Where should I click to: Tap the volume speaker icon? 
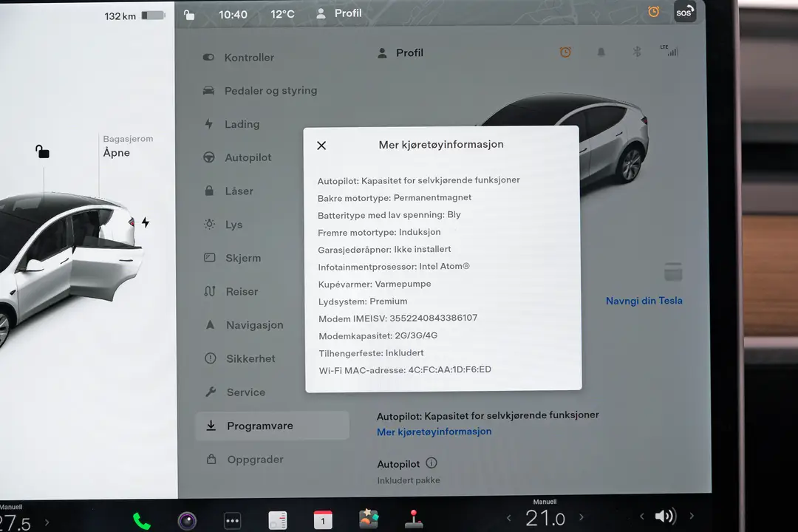665,516
